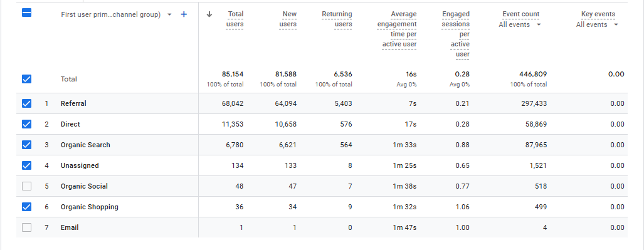
Task: Toggle the select-all checkbox in the header
Action: click(x=26, y=13)
